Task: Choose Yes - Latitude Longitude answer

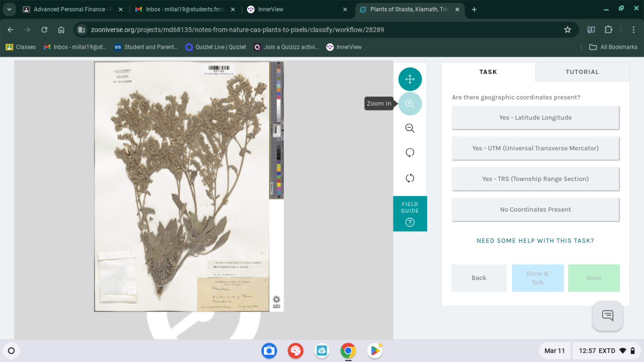Action: tap(535, 118)
